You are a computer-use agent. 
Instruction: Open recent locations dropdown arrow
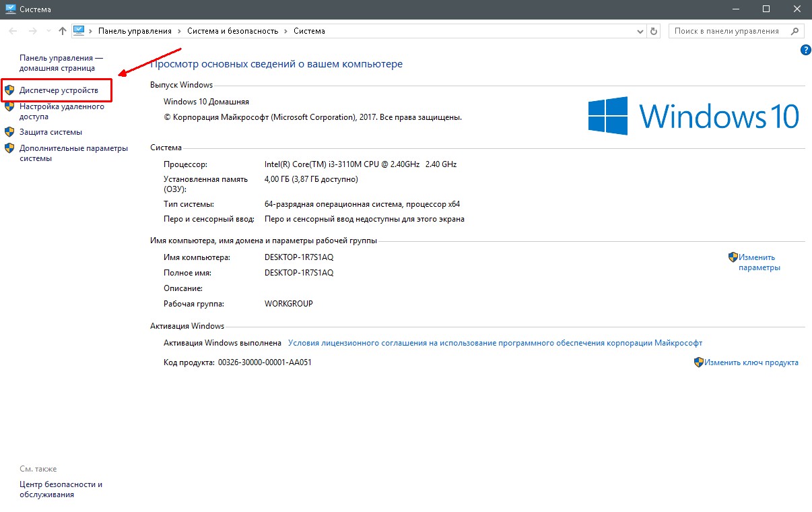tap(48, 31)
